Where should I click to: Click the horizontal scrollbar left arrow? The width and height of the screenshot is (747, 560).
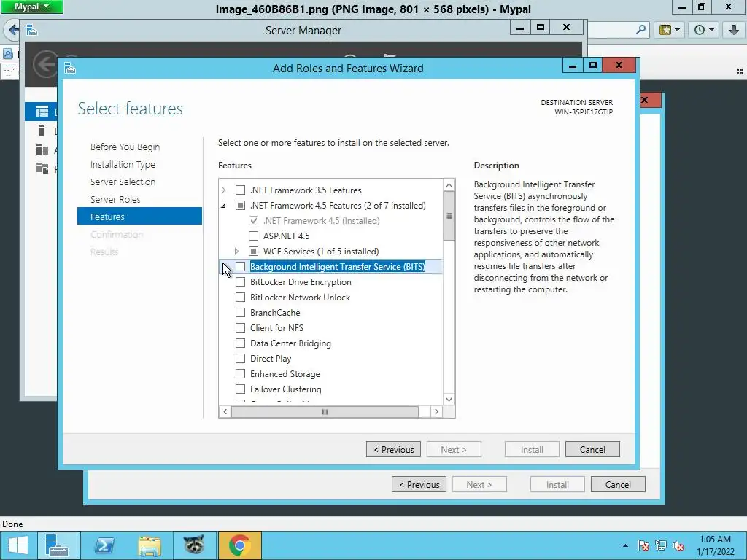(225, 411)
